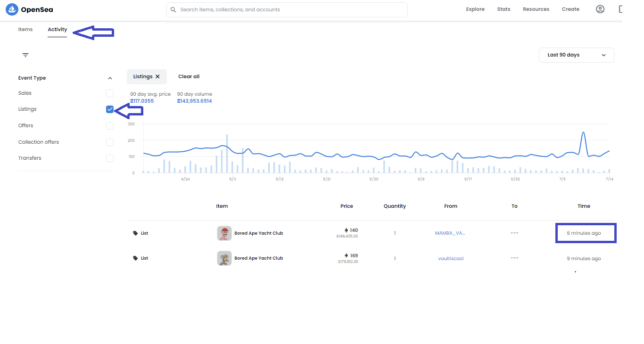
Task: Click the Transfers filter label
Action: click(30, 158)
